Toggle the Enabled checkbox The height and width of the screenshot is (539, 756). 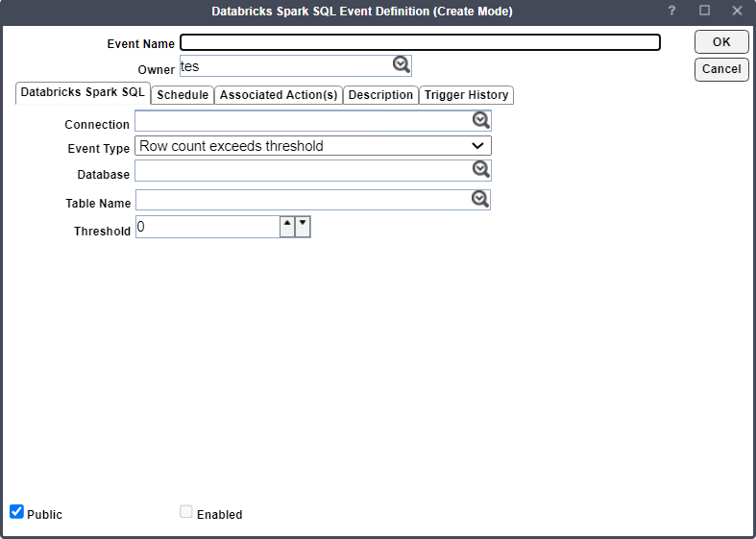click(x=186, y=511)
